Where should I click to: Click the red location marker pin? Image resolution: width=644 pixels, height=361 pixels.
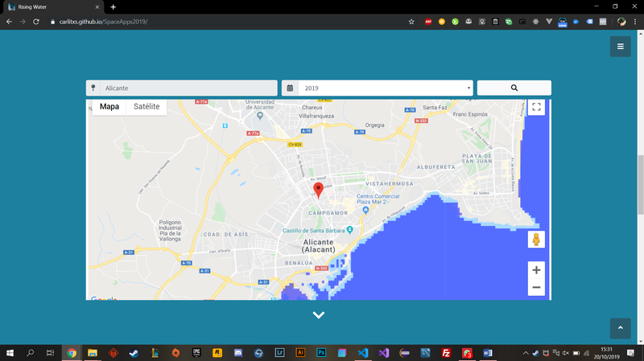pyautogui.click(x=318, y=190)
